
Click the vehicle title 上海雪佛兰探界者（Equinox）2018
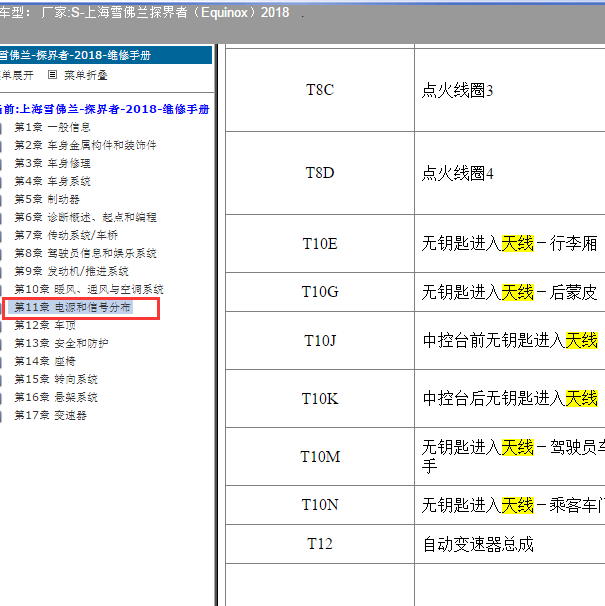187,12
